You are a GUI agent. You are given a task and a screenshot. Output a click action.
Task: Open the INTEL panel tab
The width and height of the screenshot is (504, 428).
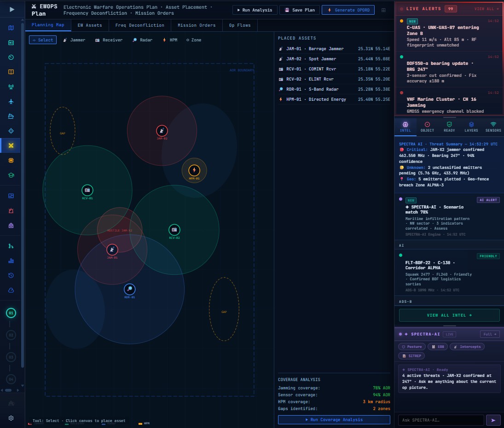point(406,127)
